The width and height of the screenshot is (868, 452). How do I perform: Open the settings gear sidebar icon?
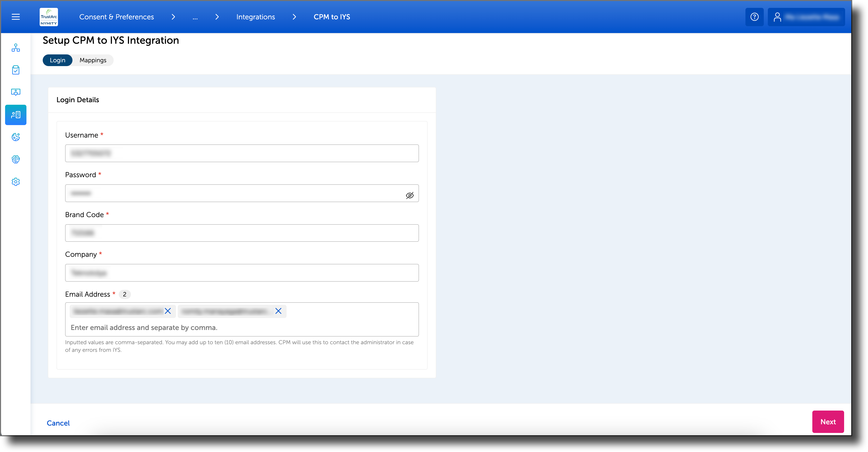pos(16,182)
